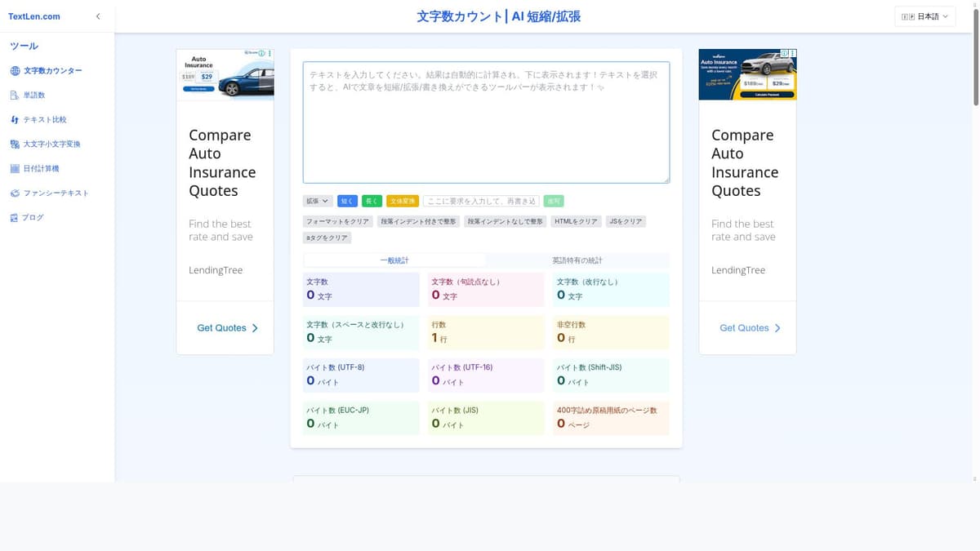Click the yellow 文体変換 button
Image resolution: width=980 pixels, height=551 pixels.
click(403, 201)
